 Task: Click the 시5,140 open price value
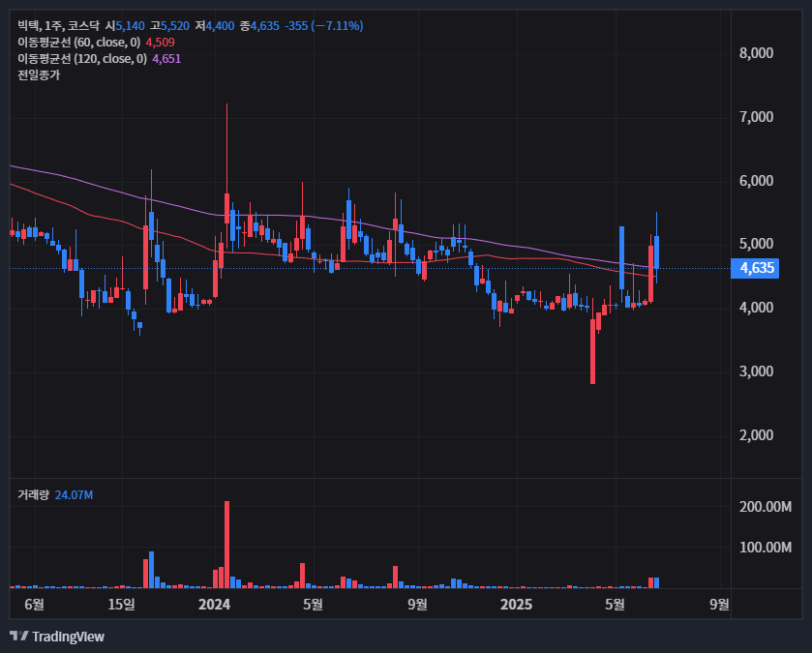pyautogui.click(x=125, y=26)
